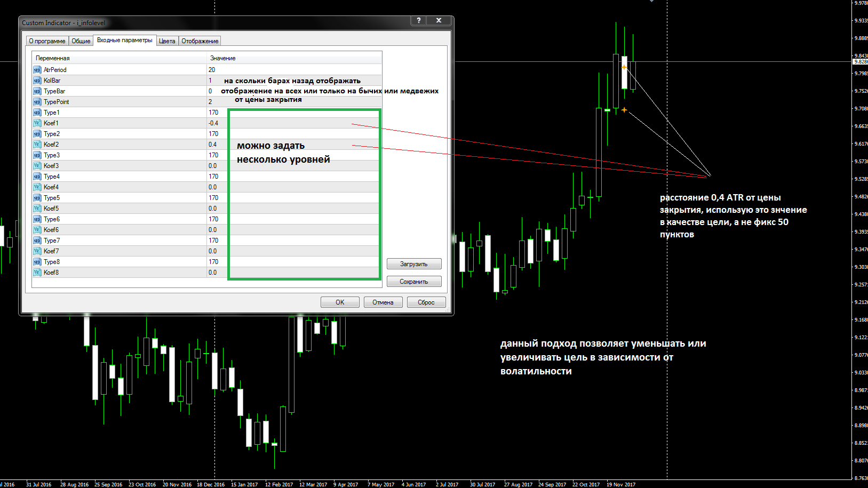Click the KolBar variable type icon
Image resolution: width=868 pixels, height=488 pixels.
[37, 81]
